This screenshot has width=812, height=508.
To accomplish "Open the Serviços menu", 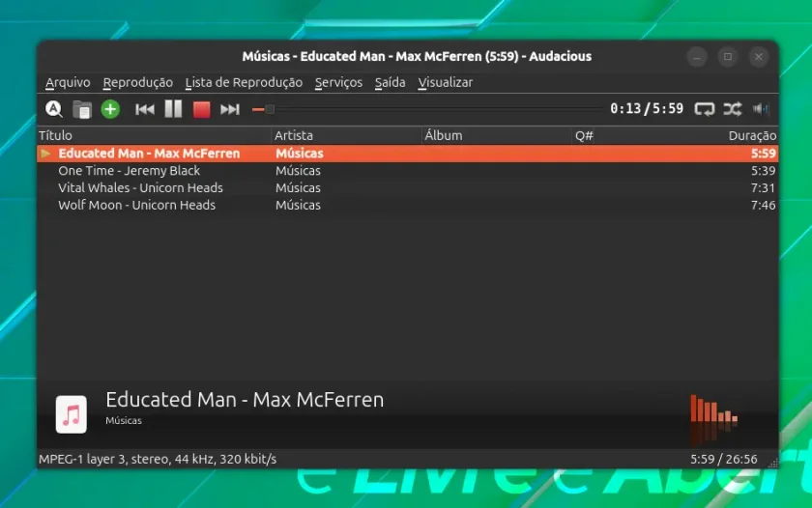I will click(338, 82).
